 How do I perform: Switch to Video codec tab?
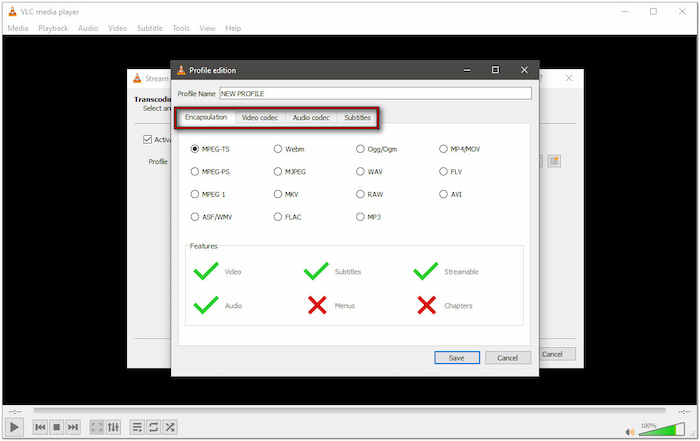[x=260, y=118]
